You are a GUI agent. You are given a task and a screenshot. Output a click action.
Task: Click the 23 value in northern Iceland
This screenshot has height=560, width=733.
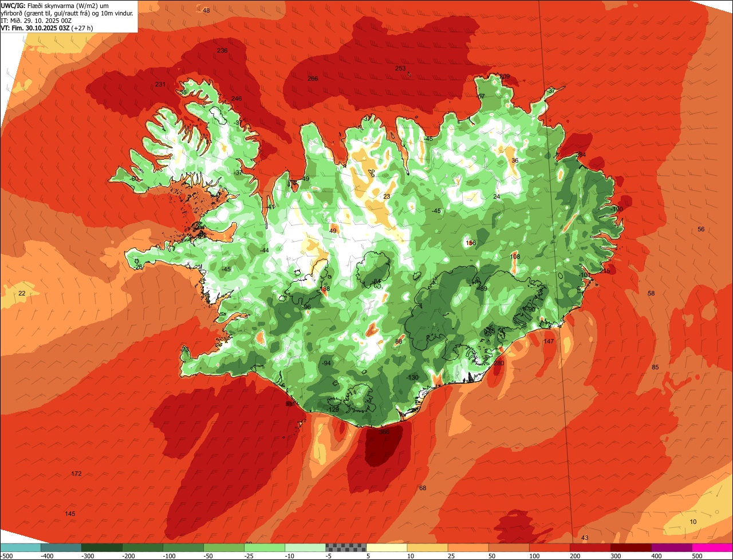point(387,196)
